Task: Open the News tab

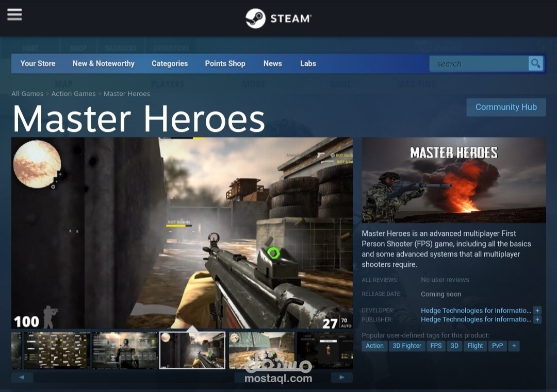Action: point(272,63)
